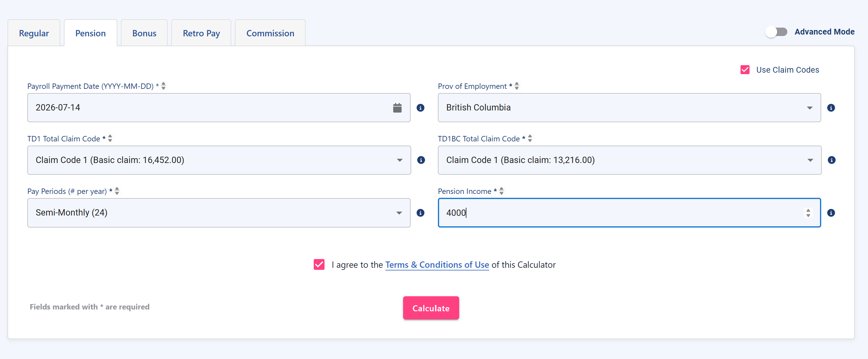Click sort arrows beside Pay Periods label

117,191
